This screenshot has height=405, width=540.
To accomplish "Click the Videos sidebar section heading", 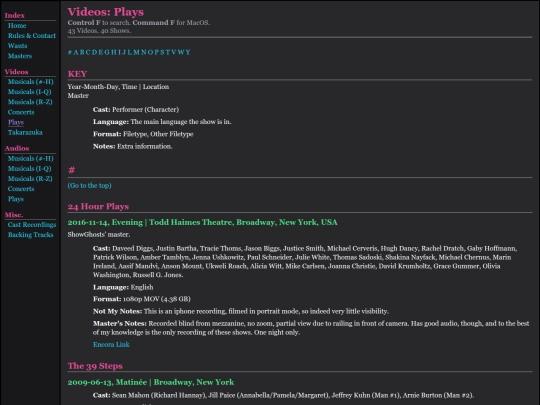I will pyautogui.click(x=16, y=72).
